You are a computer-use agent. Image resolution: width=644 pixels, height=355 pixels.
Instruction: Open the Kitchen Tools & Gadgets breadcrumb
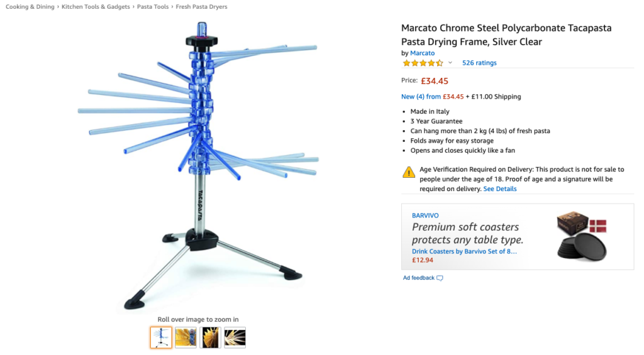(x=96, y=6)
